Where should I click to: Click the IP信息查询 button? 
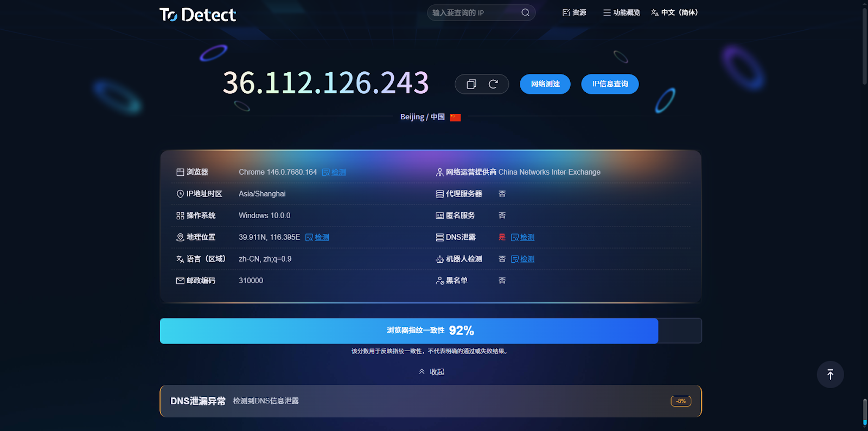610,84
